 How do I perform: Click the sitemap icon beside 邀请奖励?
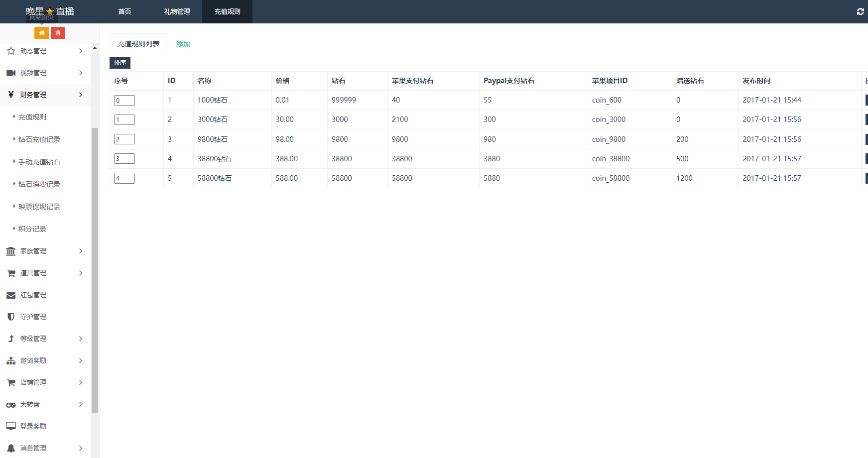[x=11, y=360]
